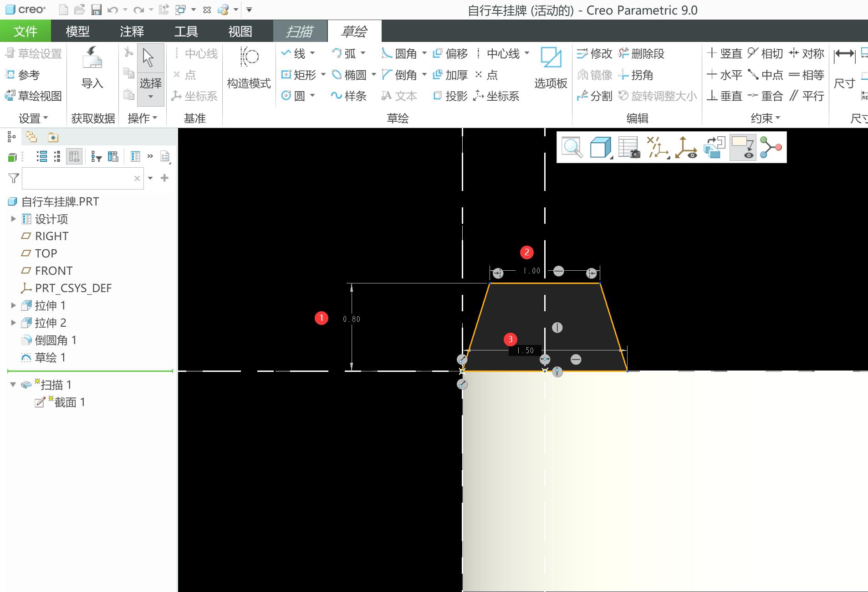Select the 删除段 (Delete Segment) tool

click(642, 54)
